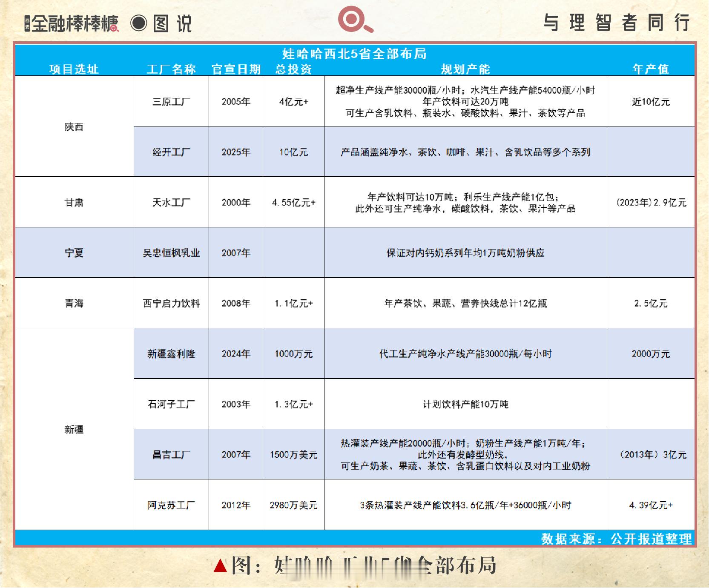
Task: Click the slogan 与理智者同行
Action: 617,23
